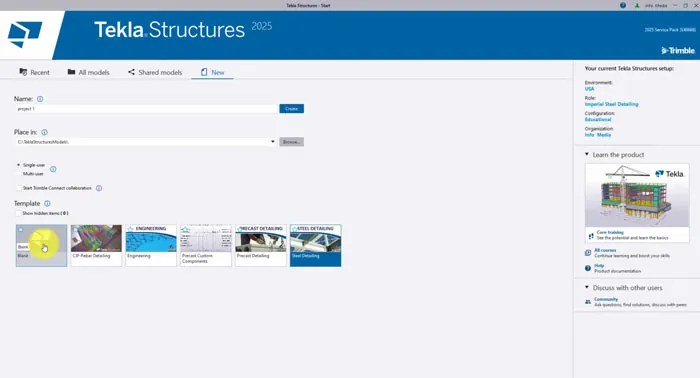This screenshot has width=700, height=378.
Task: Click the Trimble logo in header
Action: [x=678, y=50]
